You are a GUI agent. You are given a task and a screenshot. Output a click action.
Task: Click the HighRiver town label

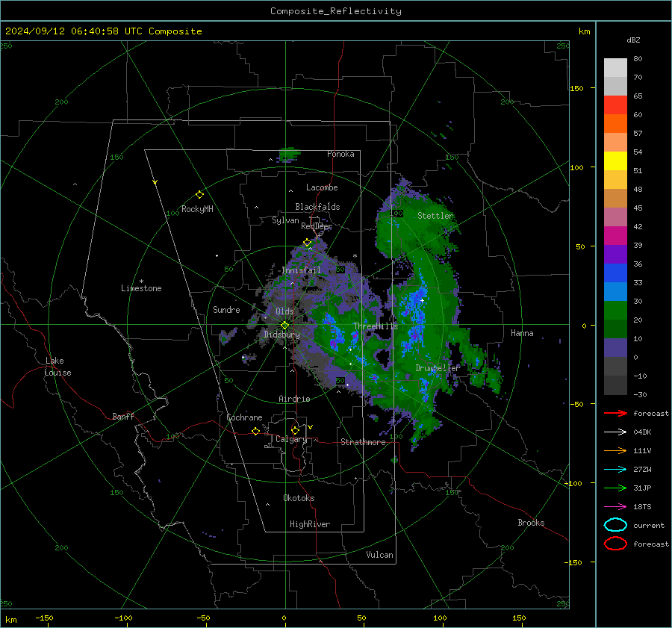(x=310, y=524)
